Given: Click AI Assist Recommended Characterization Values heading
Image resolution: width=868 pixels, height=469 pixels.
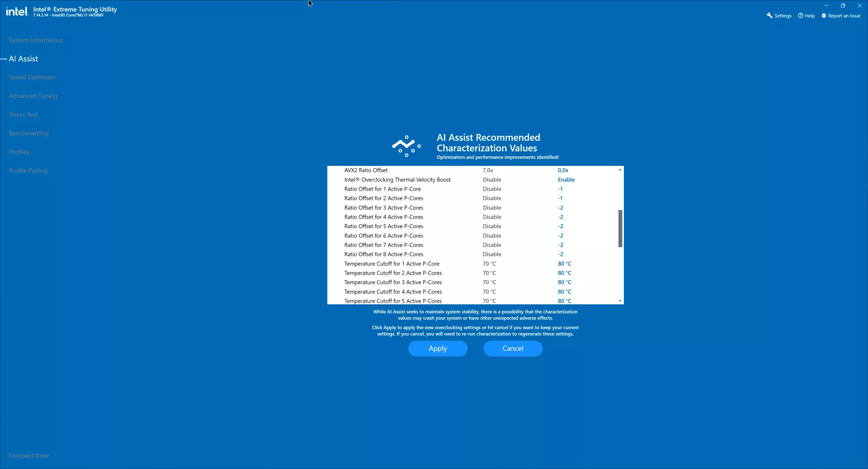Looking at the screenshot, I should 488,143.
